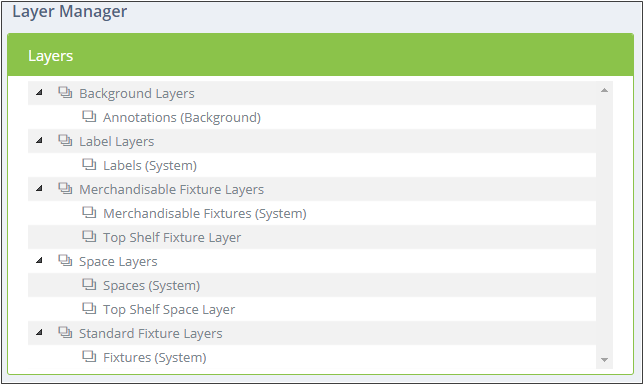Click the scrollbar up arrow
Image resolution: width=644 pixels, height=385 pixels.
[x=604, y=90]
